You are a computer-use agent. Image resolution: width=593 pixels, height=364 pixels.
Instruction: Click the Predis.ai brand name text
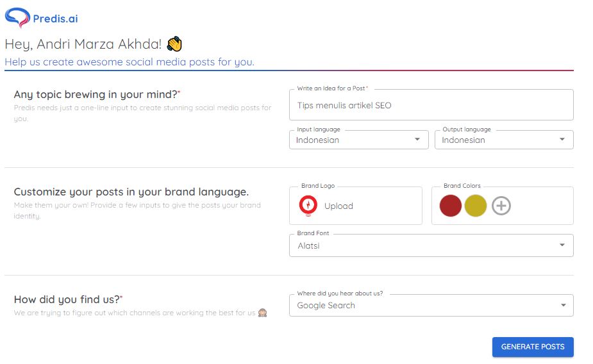pyautogui.click(x=55, y=19)
